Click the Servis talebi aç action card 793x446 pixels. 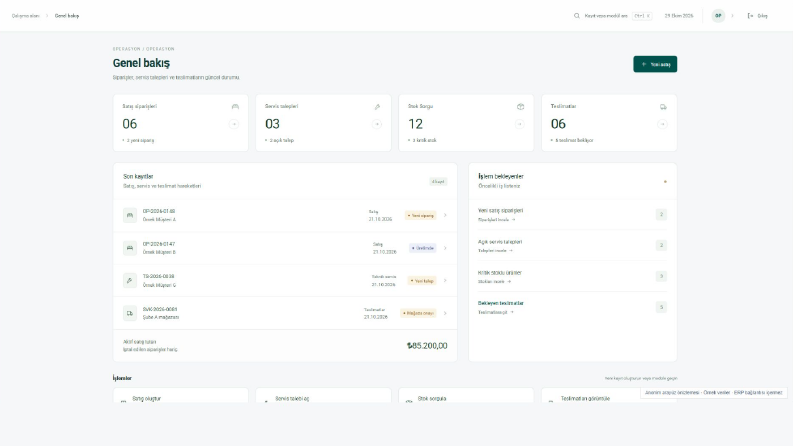[323, 395]
